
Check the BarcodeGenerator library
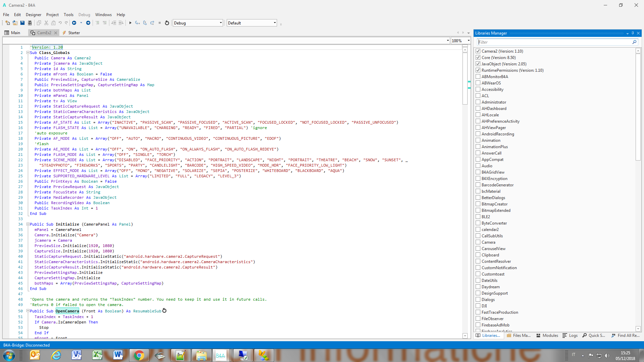478,185
